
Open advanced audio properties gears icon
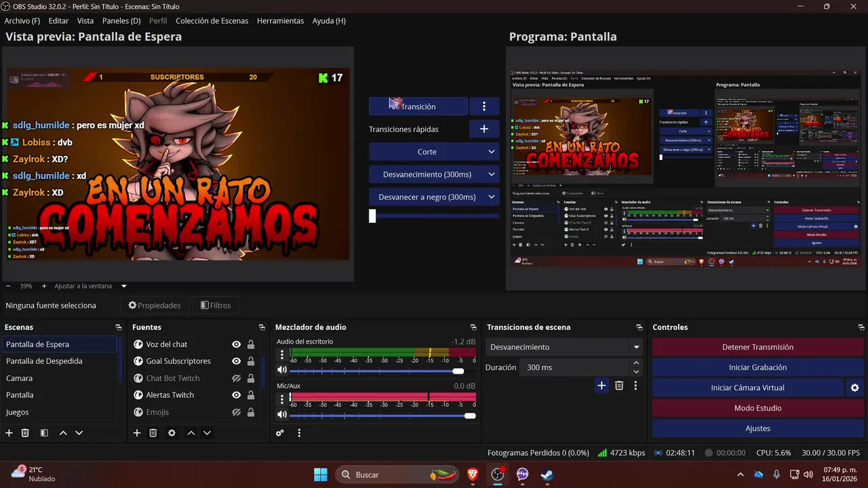tap(279, 432)
